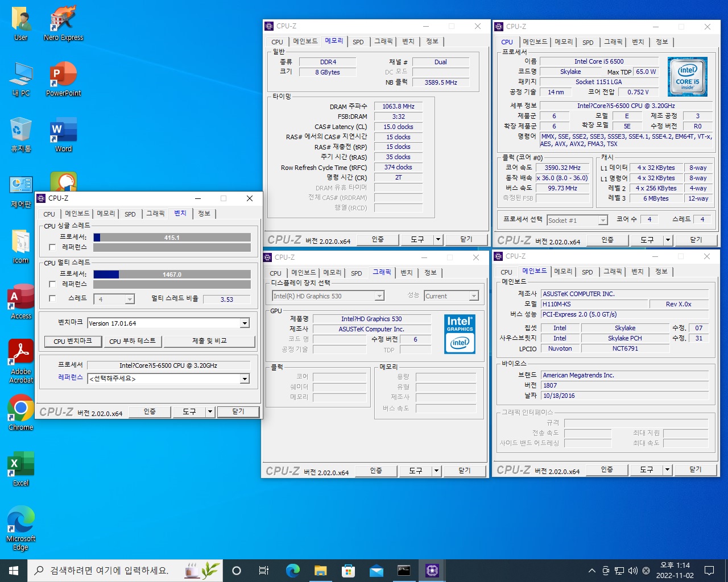Click multi thread 1467.0 score bar
The height and width of the screenshot is (582, 728).
tap(172, 275)
